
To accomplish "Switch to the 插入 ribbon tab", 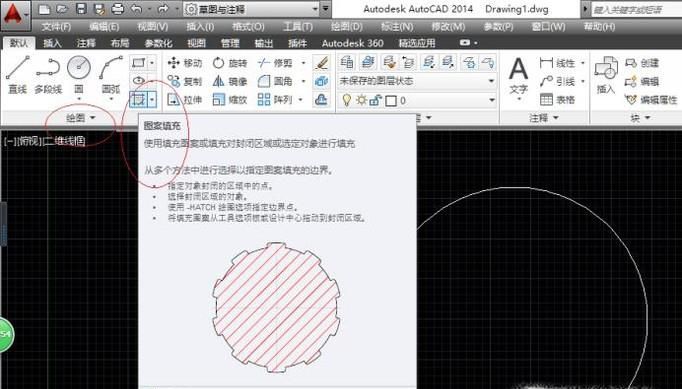I will click(52, 43).
